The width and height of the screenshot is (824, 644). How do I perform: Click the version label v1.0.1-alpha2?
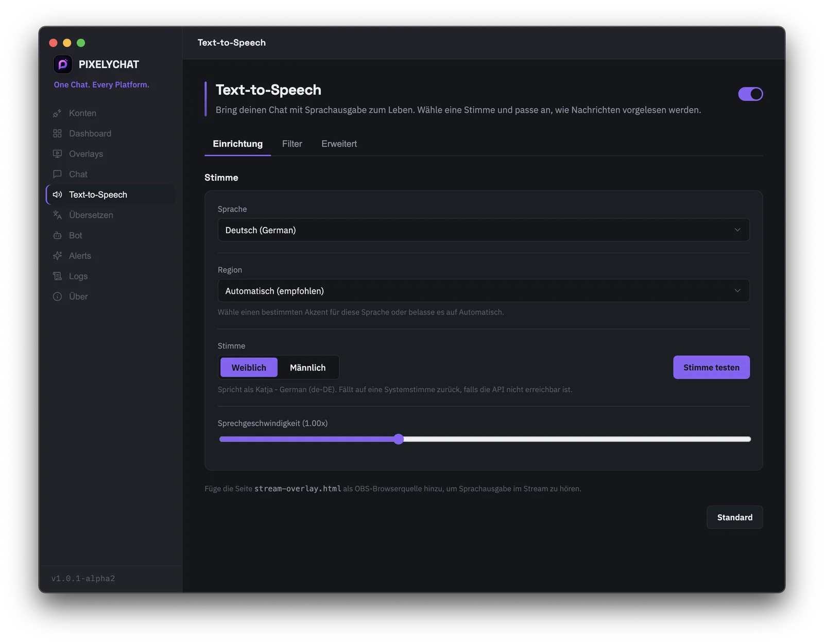pyautogui.click(x=83, y=579)
